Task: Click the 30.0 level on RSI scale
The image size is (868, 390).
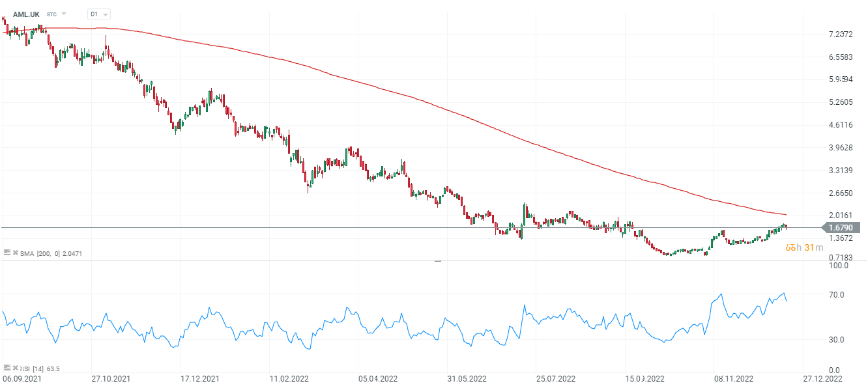Action: pyautogui.click(x=836, y=340)
